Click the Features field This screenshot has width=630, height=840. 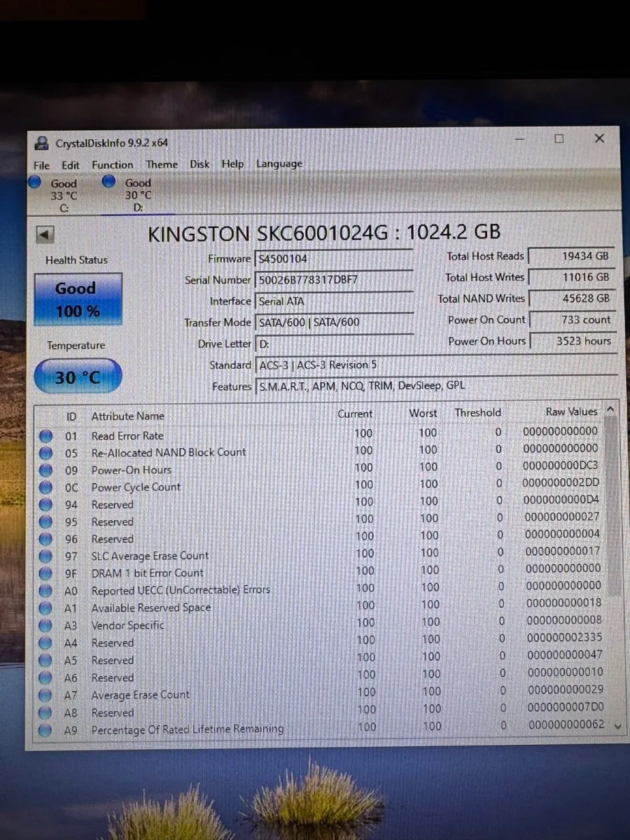coord(435,386)
